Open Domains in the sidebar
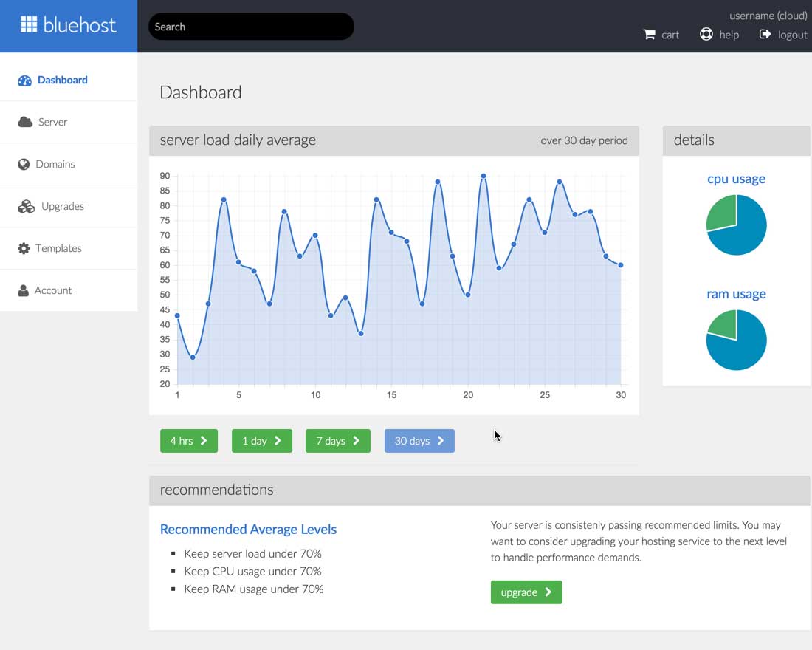Screen dimensions: 812x650 click(x=69, y=164)
